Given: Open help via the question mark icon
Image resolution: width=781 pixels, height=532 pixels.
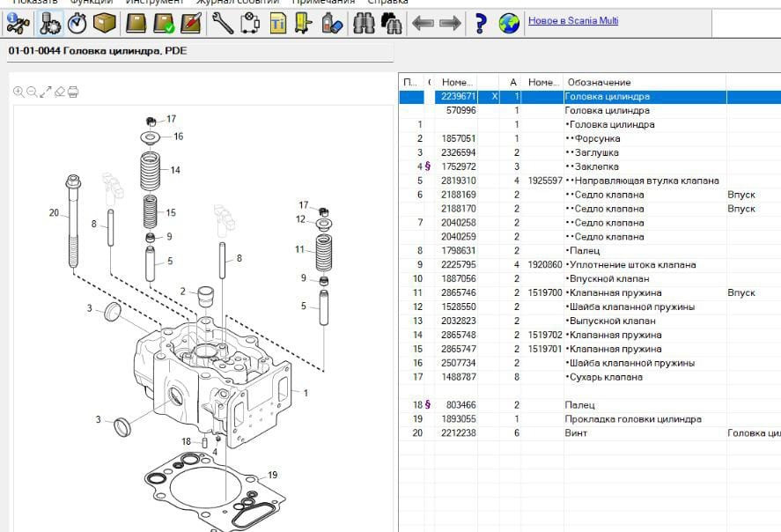Looking at the screenshot, I should [480, 23].
